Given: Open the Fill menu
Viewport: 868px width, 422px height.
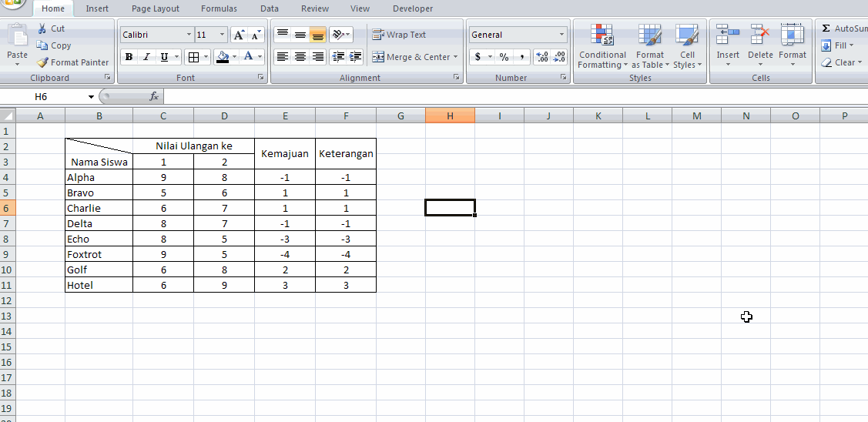Looking at the screenshot, I should pos(836,45).
